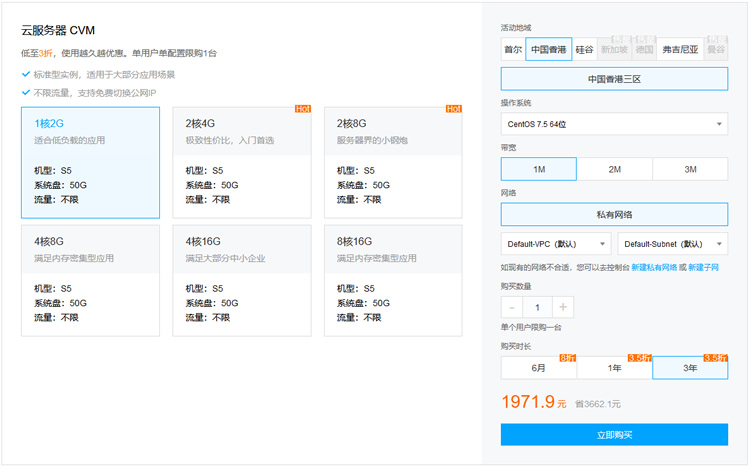
Task: Select the 中国香港三区 availability zone
Action: click(x=614, y=79)
